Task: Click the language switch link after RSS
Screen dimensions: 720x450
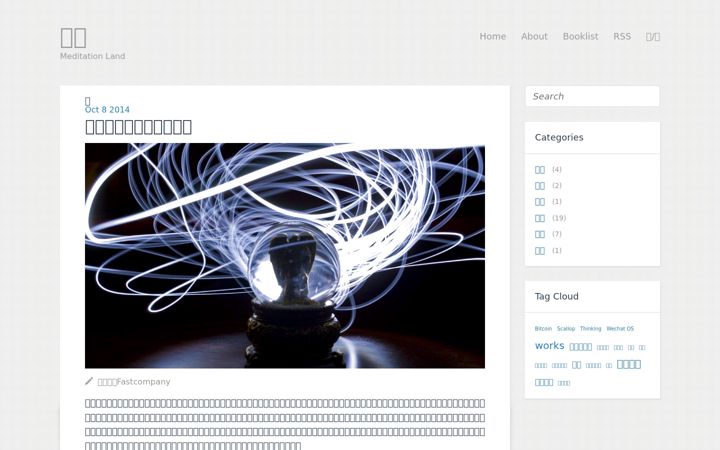Action: pos(652,37)
